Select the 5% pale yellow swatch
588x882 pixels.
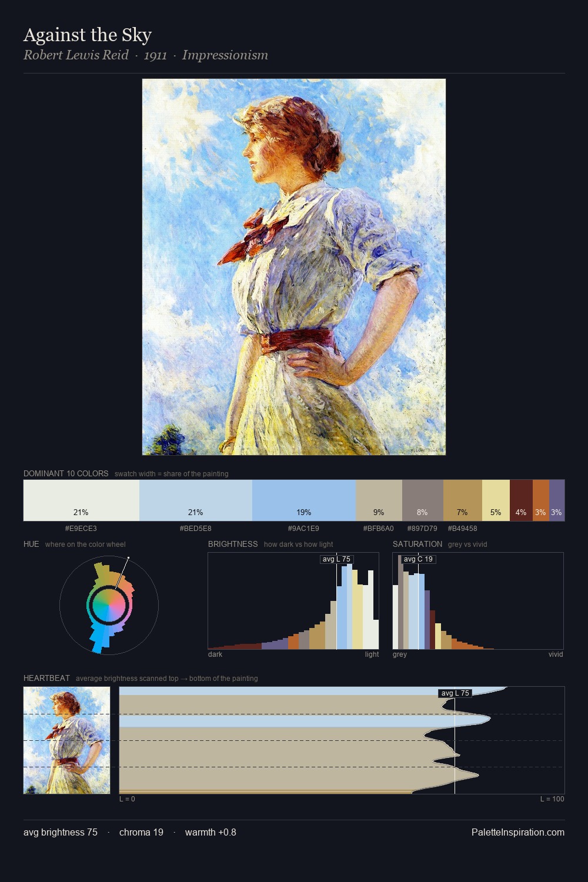pyautogui.click(x=496, y=500)
